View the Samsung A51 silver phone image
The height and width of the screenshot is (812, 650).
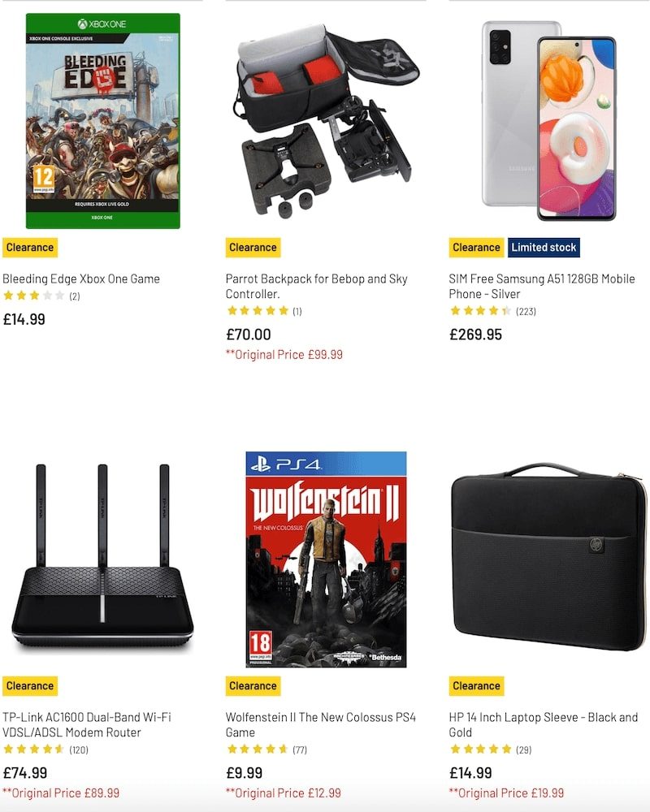point(548,121)
